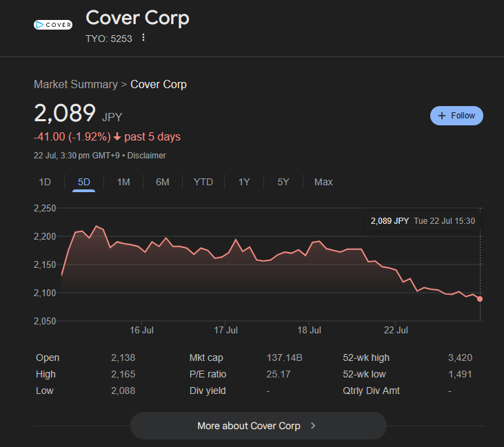Click the Div yield label
This screenshot has height=447, width=504.
(208, 391)
